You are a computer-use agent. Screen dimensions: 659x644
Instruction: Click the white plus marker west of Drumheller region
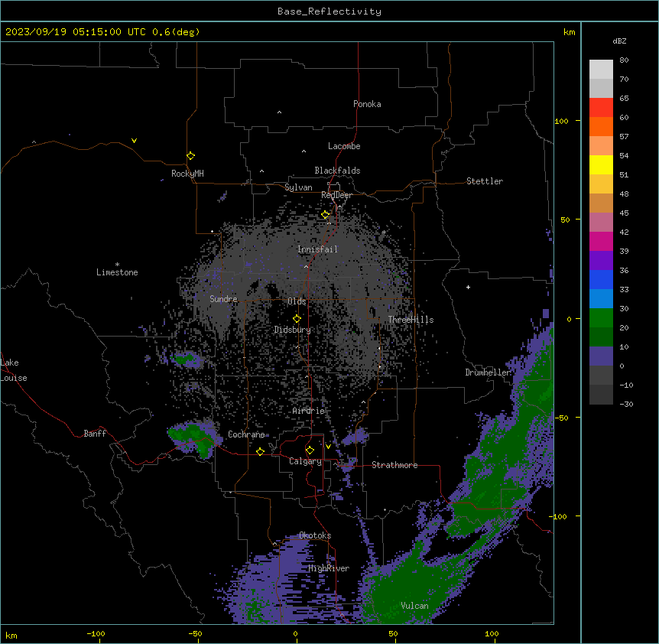(468, 287)
